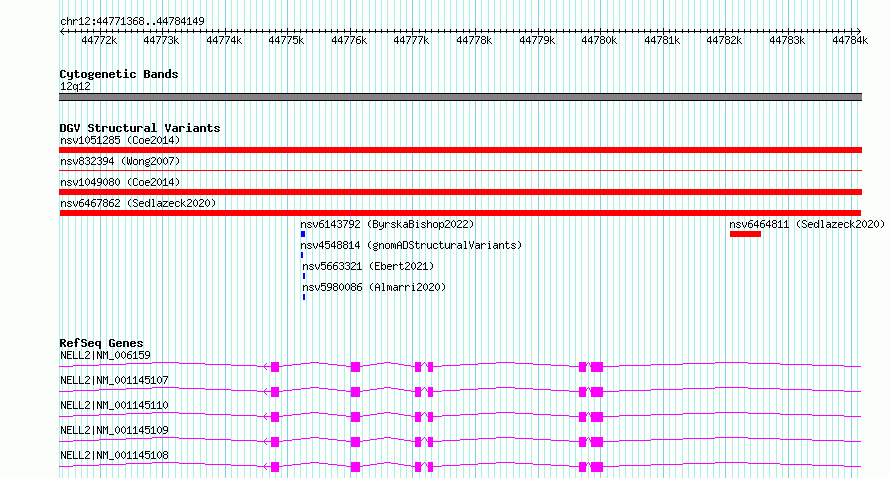890x478 pixels.
Task: Select the Cytogenetic Bands track title
Action: (x=119, y=74)
